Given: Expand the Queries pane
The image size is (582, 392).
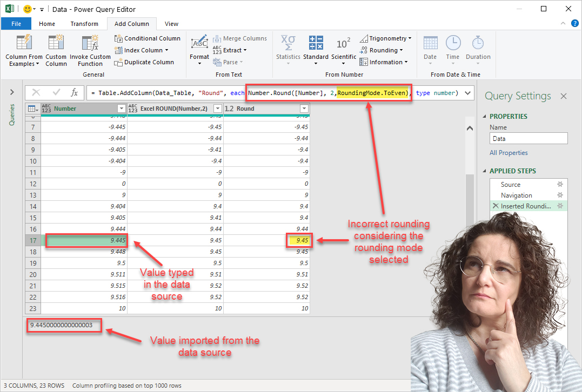Looking at the screenshot, I should pyautogui.click(x=12, y=92).
